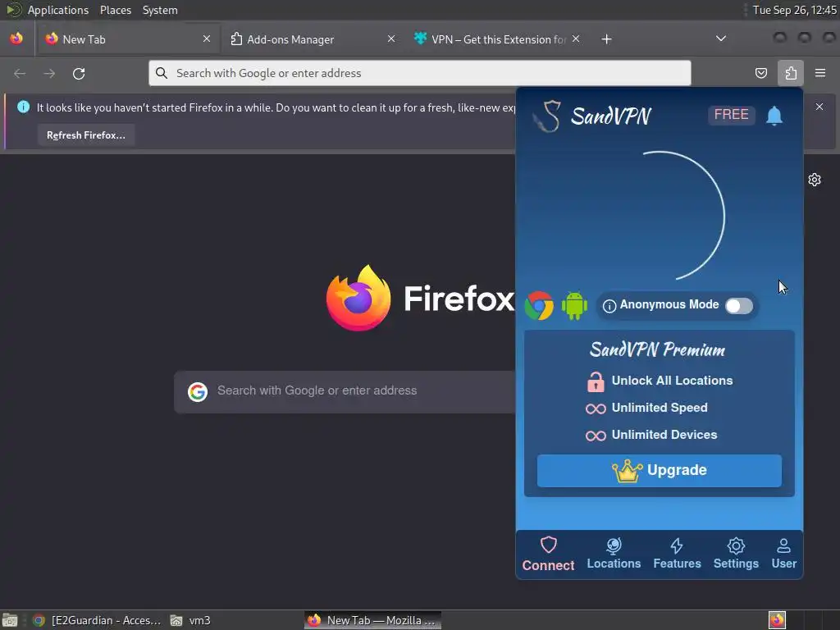Click the Firefox logo on new tab page
Image resolution: width=840 pixels, height=630 pixels.
pos(358,298)
